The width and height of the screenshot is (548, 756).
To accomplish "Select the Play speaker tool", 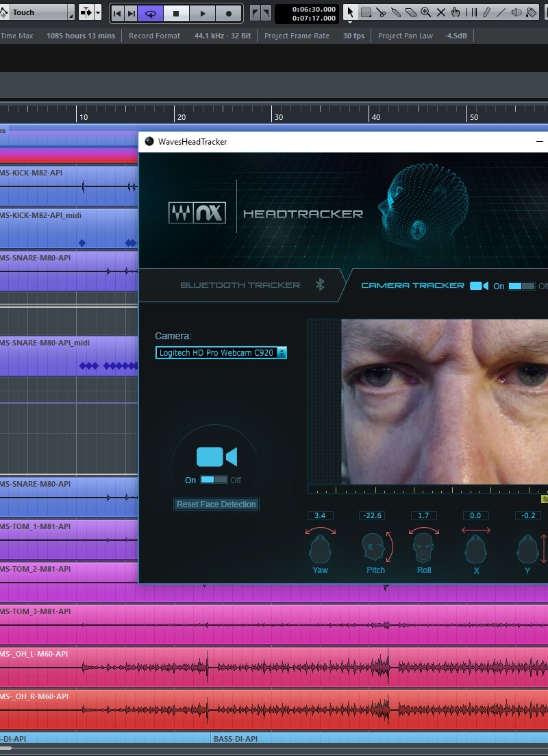I will pyautogui.click(x=516, y=12).
